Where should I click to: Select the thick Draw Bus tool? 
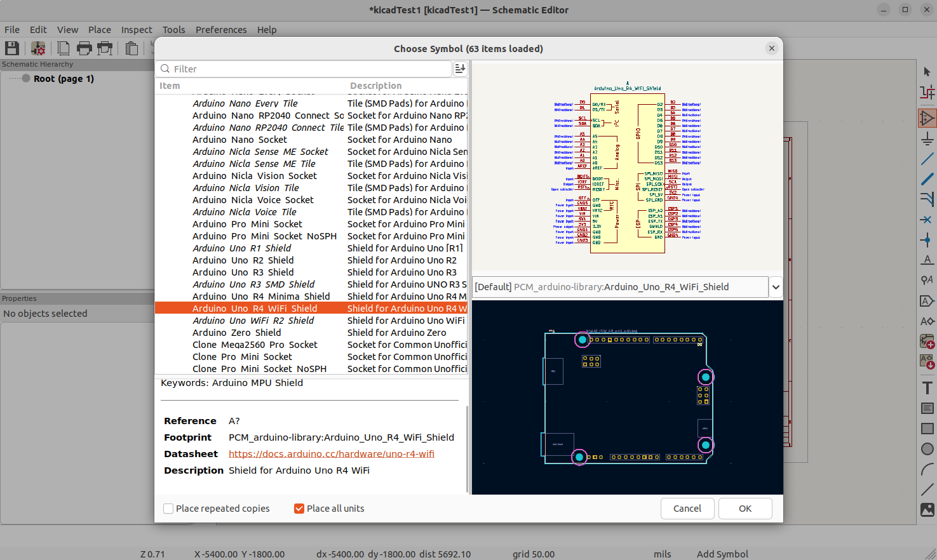(x=927, y=179)
